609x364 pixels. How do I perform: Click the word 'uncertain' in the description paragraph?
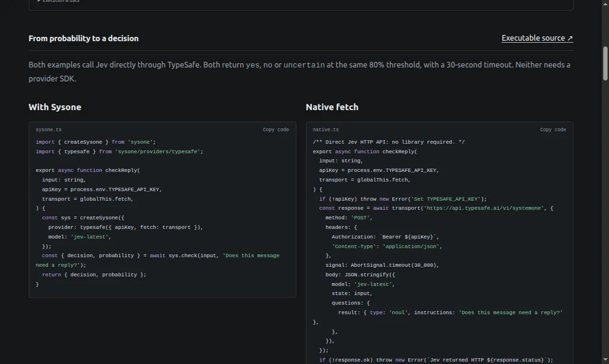[304, 65]
